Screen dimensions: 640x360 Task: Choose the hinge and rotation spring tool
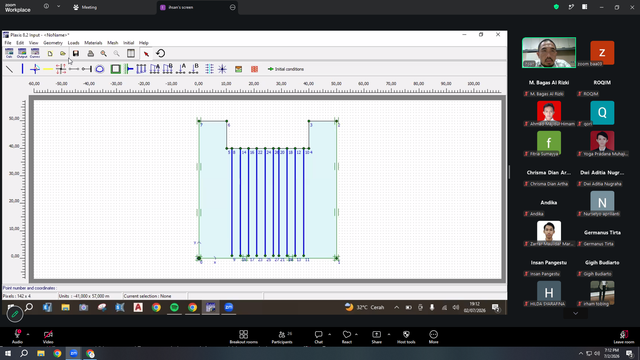pyautogui.click(x=35, y=69)
